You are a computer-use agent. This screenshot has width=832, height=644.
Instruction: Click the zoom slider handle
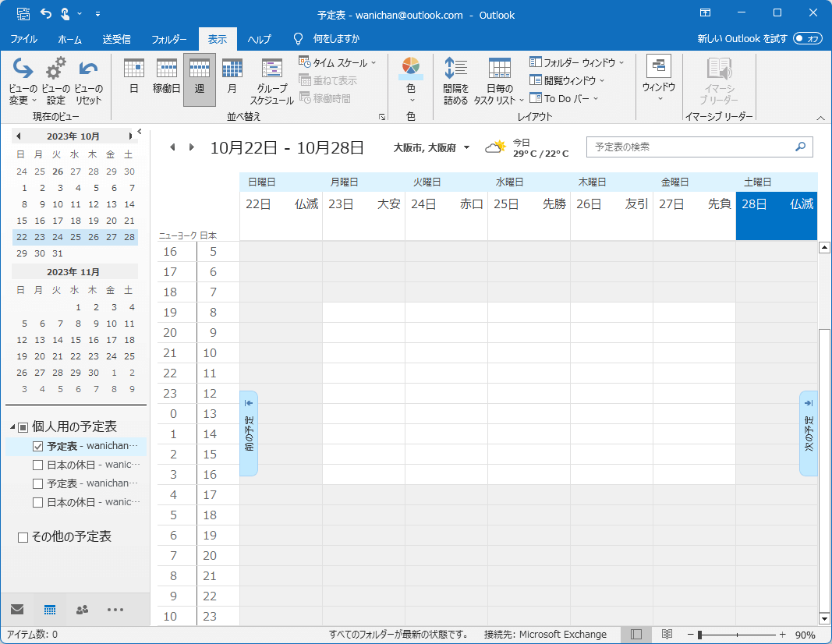(x=700, y=635)
